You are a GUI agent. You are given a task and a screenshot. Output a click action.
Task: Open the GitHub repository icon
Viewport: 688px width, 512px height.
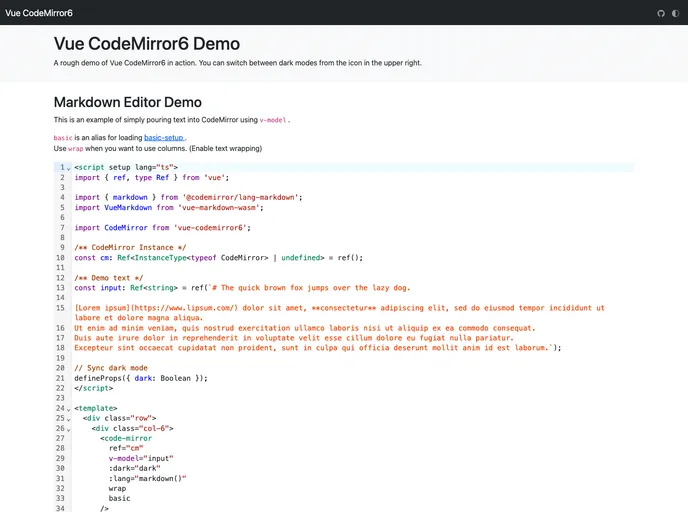coord(661,13)
